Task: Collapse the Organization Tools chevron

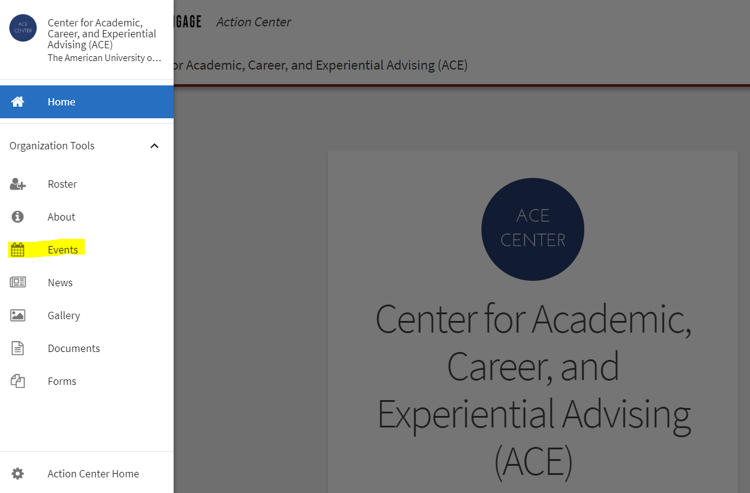Action: 154,146
